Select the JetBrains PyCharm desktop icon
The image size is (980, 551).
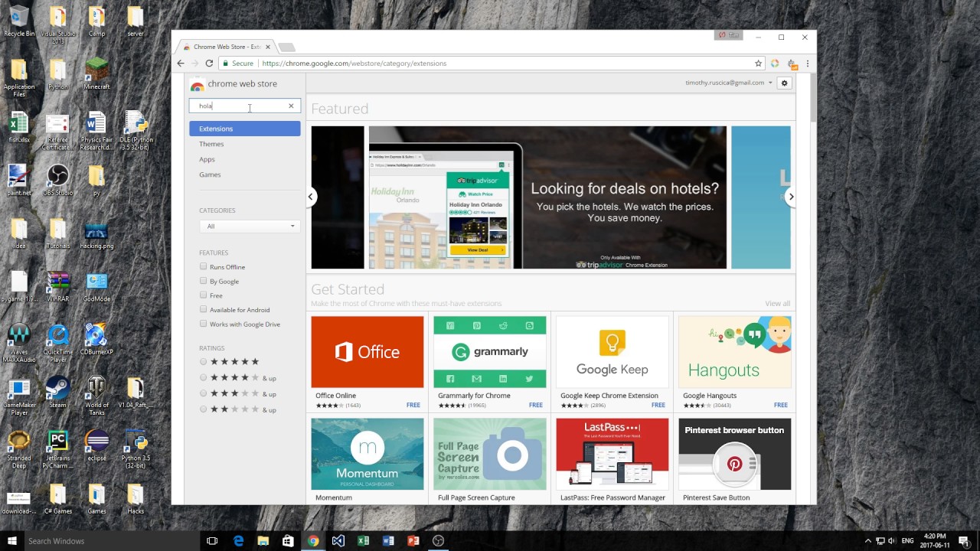58,449
